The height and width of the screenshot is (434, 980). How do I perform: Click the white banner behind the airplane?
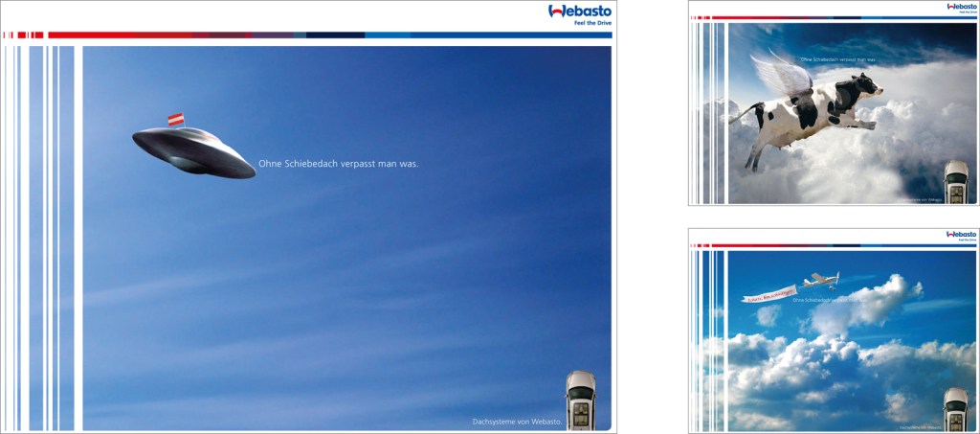770,296
